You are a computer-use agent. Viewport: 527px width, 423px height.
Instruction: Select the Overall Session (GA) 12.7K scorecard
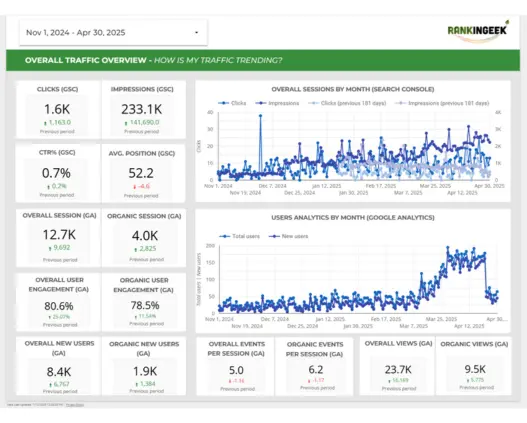(x=58, y=238)
